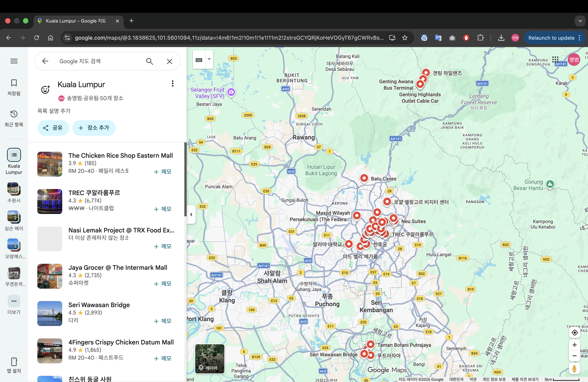This screenshot has width=588, height=382.
Task: Bookmark this page with the star icon
Action: pos(405,38)
